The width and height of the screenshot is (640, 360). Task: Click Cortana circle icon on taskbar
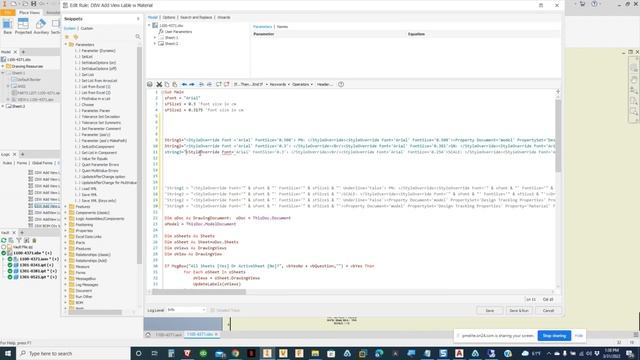coord(139,353)
